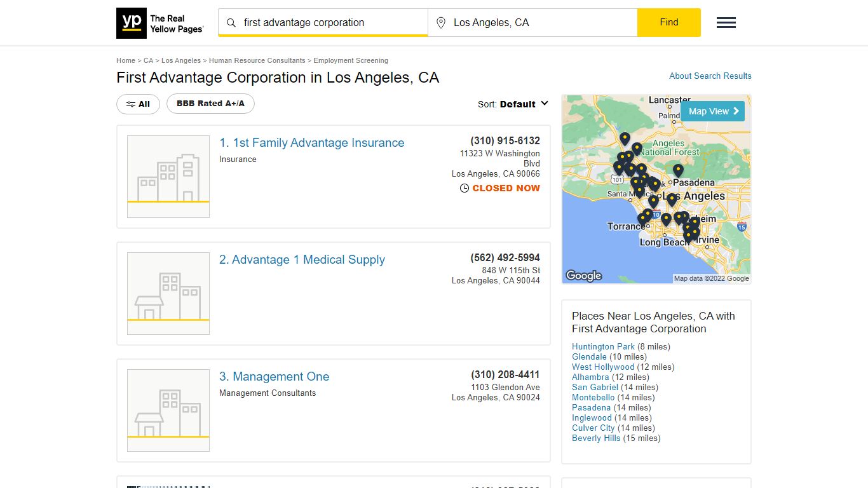Click the map pin near Pasadena
This screenshot has width=868, height=488.
pyautogui.click(x=678, y=170)
